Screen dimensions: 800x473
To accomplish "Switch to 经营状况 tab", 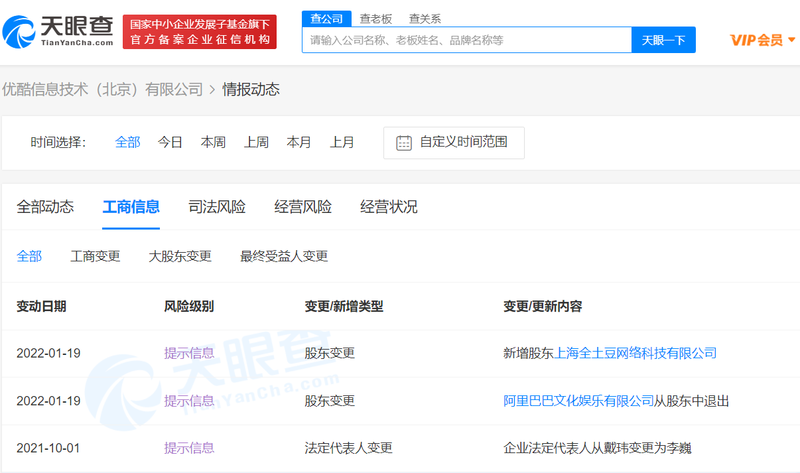I will [x=389, y=207].
